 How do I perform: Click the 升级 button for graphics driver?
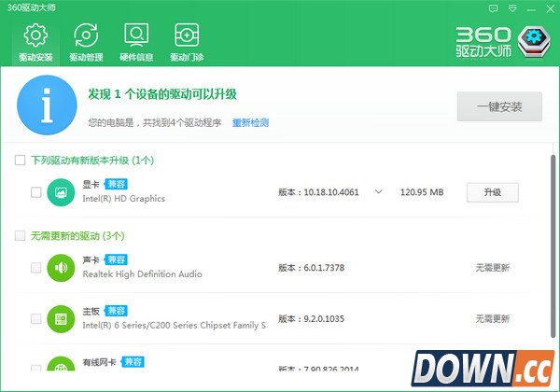(493, 192)
